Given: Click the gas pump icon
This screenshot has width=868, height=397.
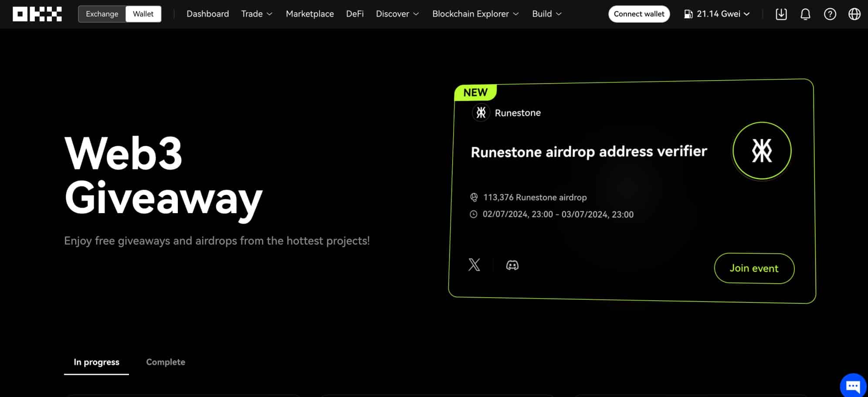Looking at the screenshot, I should click(688, 14).
